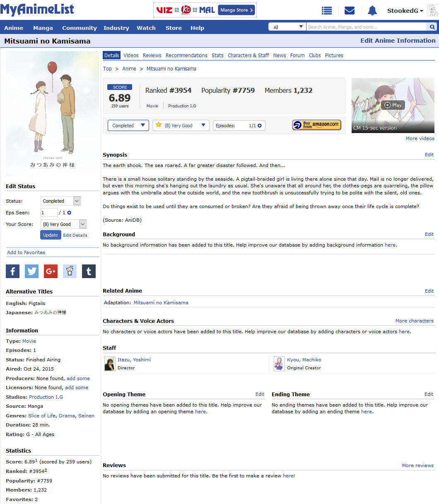
Task: Open the StookedG user dropdown
Action: click(x=405, y=11)
